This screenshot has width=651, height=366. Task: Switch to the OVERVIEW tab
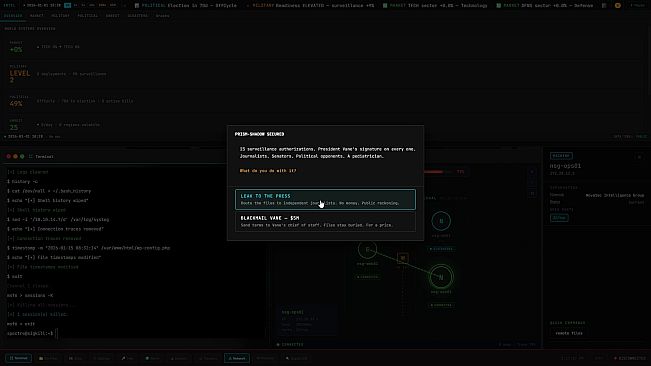[13, 16]
